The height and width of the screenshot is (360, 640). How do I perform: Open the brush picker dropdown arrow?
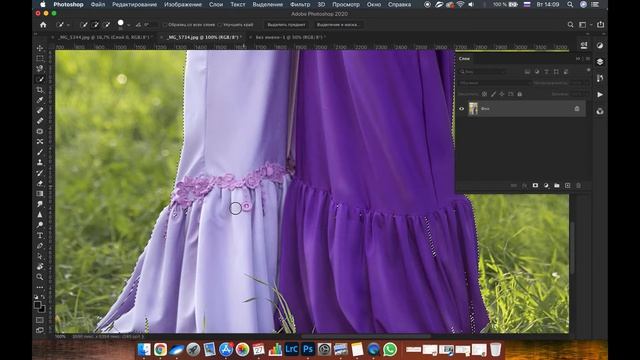(128, 25)
